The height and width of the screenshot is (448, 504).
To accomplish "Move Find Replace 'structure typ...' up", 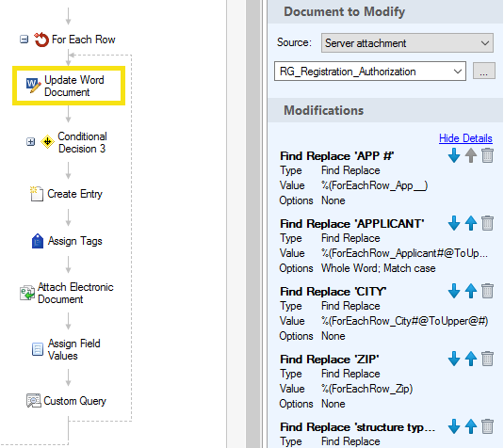I will 471,426.
